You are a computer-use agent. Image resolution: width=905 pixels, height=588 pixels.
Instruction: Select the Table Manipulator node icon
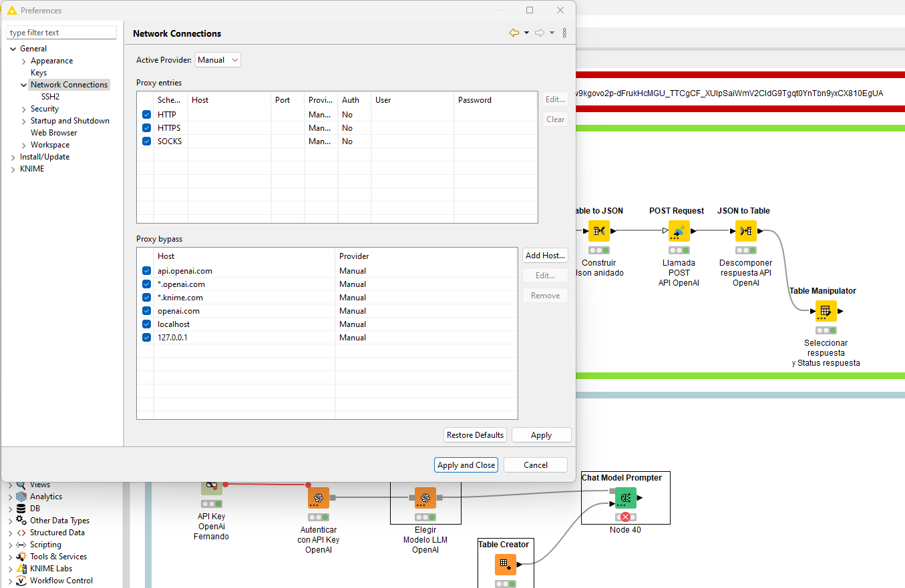pos(826,311)
